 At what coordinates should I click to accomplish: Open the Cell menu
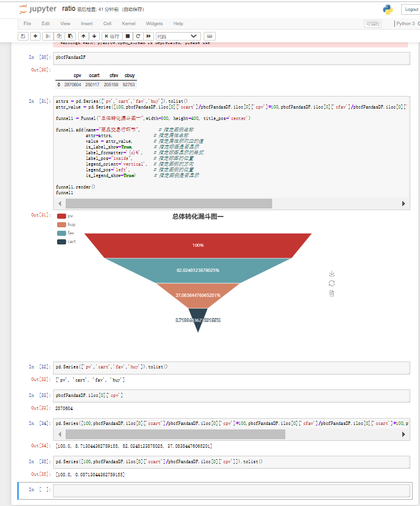[107, 23]
